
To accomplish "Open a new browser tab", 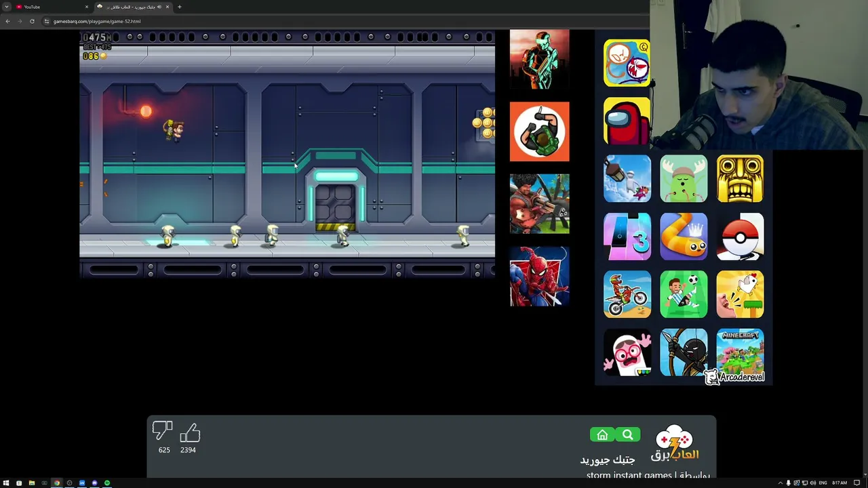I will pos(179,7).
